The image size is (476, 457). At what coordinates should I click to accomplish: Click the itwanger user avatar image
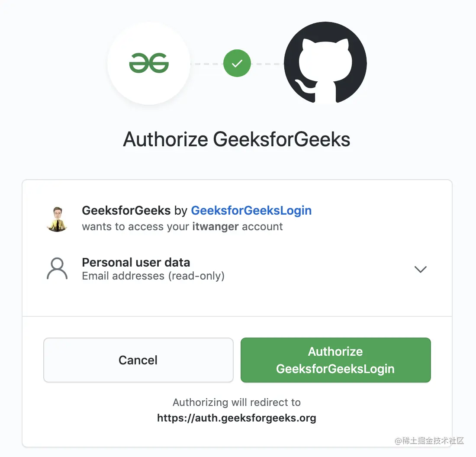57,219
